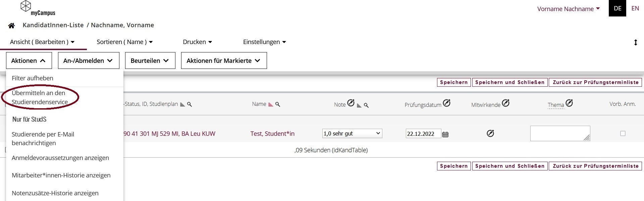
Task: Click the up-down expand arrow icon at right
Action: coord(636,42)
